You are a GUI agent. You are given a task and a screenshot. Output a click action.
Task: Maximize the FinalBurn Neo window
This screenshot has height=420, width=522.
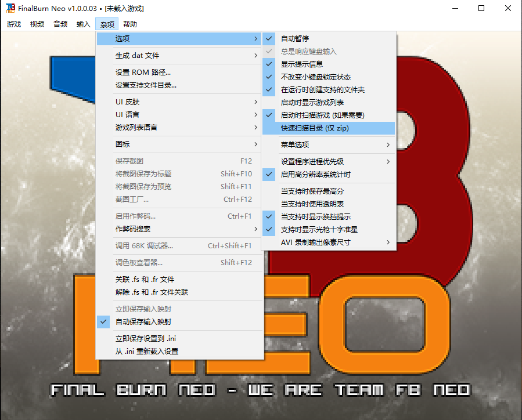coord(481,8)
